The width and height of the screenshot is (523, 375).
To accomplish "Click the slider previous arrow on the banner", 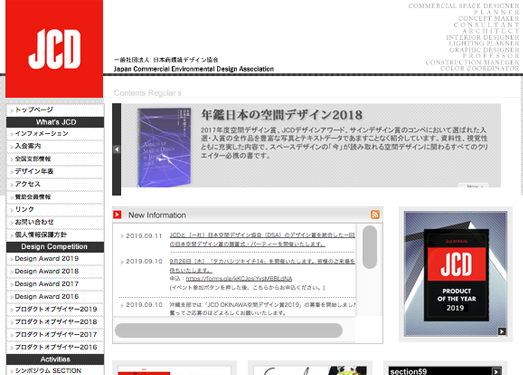I will click(x=116, y=149).
